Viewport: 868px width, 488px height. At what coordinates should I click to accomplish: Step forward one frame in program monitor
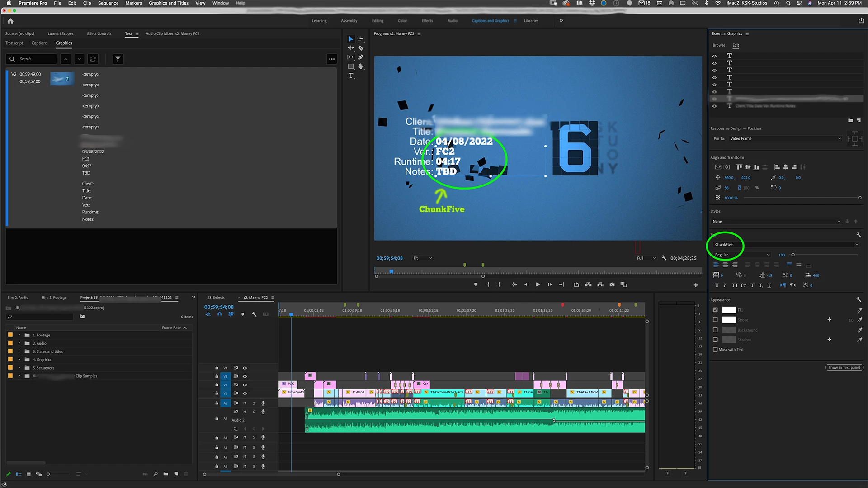[x=550, y=285]
